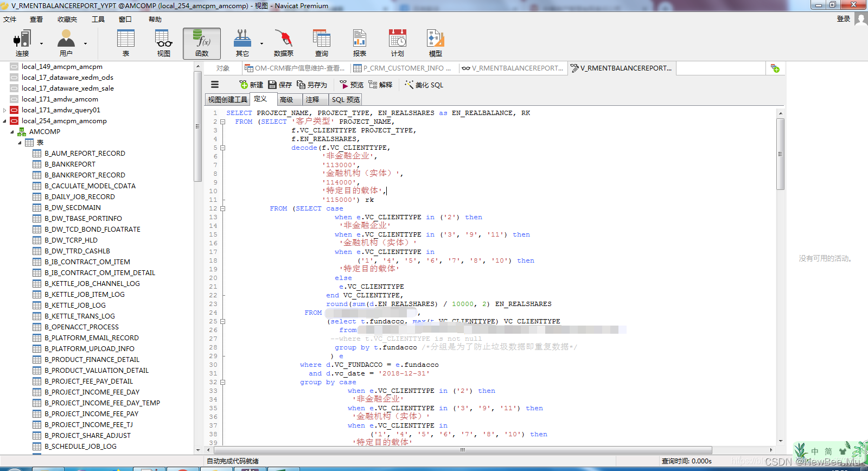868x471 pixels.
Task: Open the 工具 menu
Action: (98, 19)
